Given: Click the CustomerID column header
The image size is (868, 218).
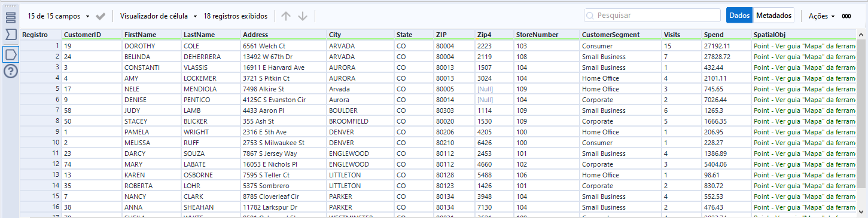Looking at the screenshot, I should (92, 35).
